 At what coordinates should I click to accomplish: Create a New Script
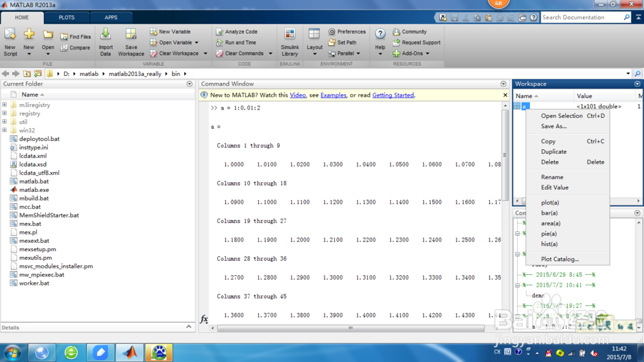(x=10, y=42)
